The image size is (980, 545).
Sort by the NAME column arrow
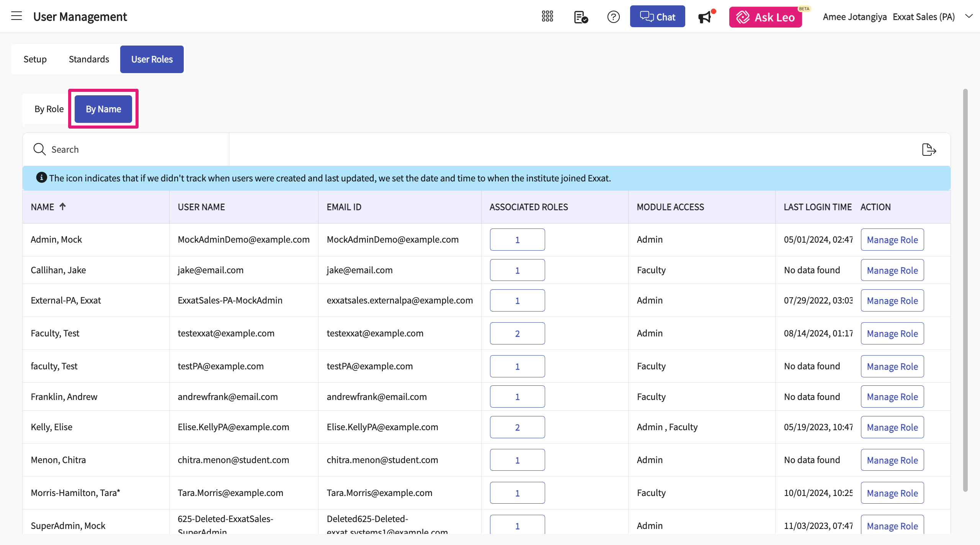(63, 207)
